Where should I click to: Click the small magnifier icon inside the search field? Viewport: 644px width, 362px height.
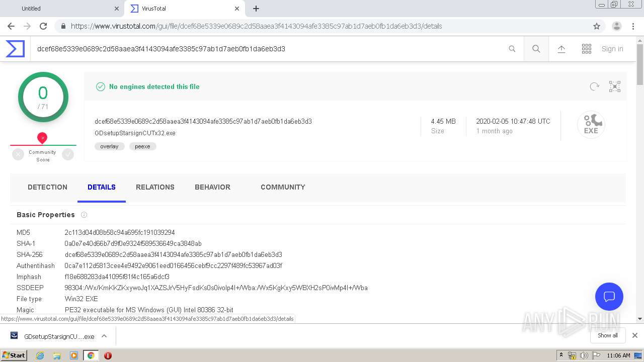click(512, 49)
